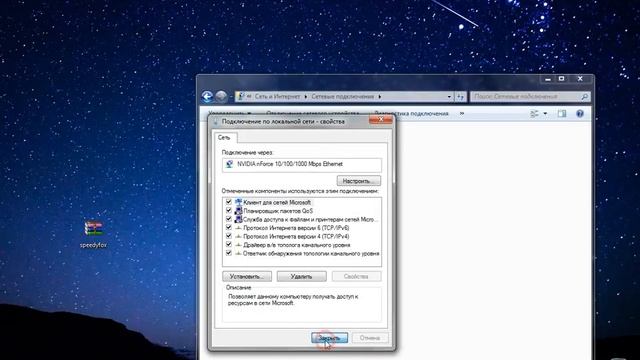This screenshot has width=640, height=360.
Task: Toggle the topology mapper driver checkbox
Action: click(x=229, y=245)
